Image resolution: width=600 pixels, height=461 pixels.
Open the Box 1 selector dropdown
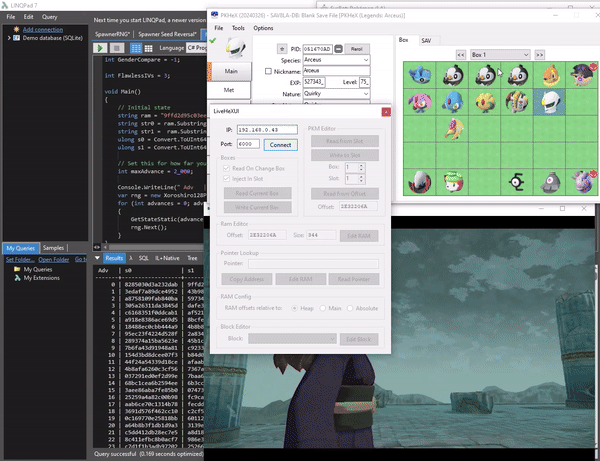pyautogui.click(x=500, y=55)
